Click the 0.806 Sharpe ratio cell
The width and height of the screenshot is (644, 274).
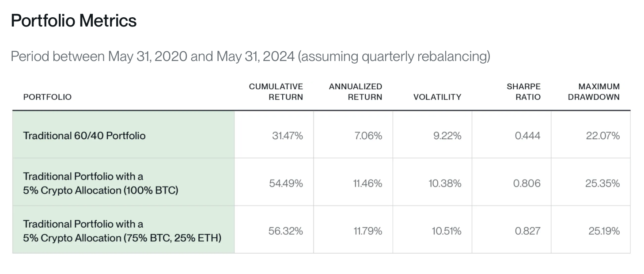527,183
